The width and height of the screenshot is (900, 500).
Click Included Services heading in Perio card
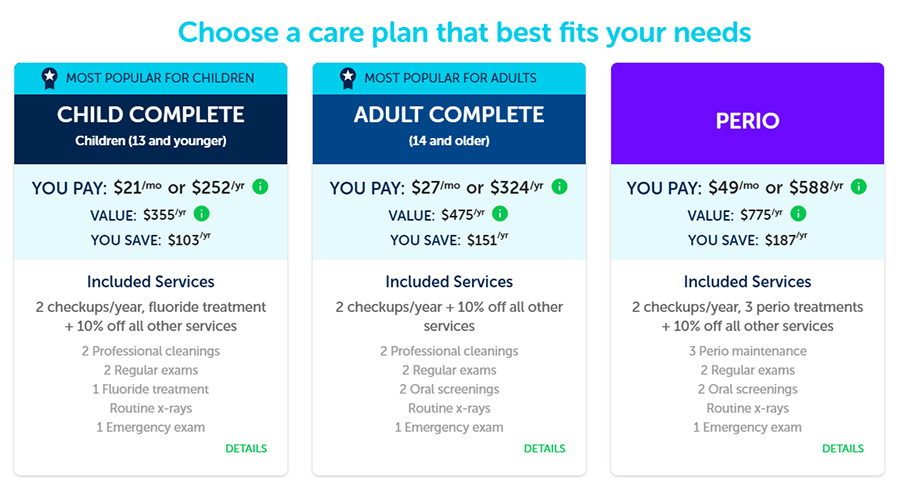click(x=747, y=281)
